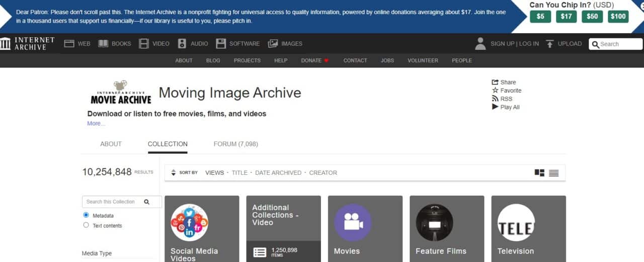
Task: Open the Help menu item
Action: [281, 60]
